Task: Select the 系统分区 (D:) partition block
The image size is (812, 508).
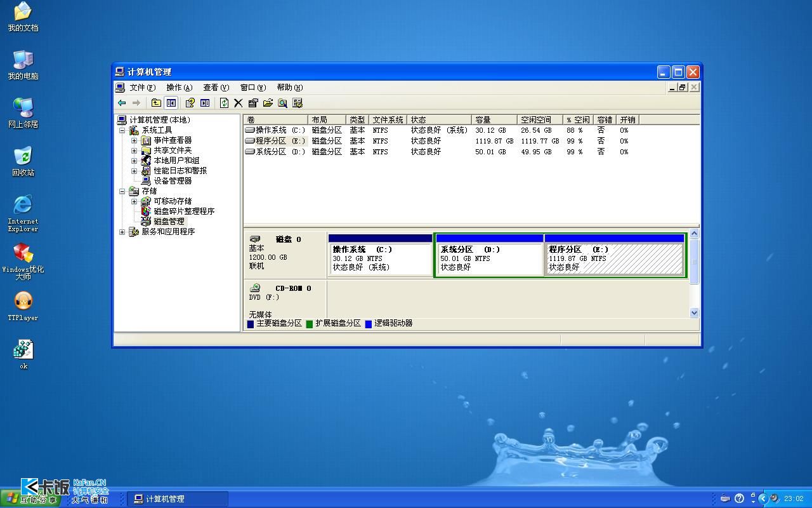Action: pyautogui.click(x=490, y=255)
